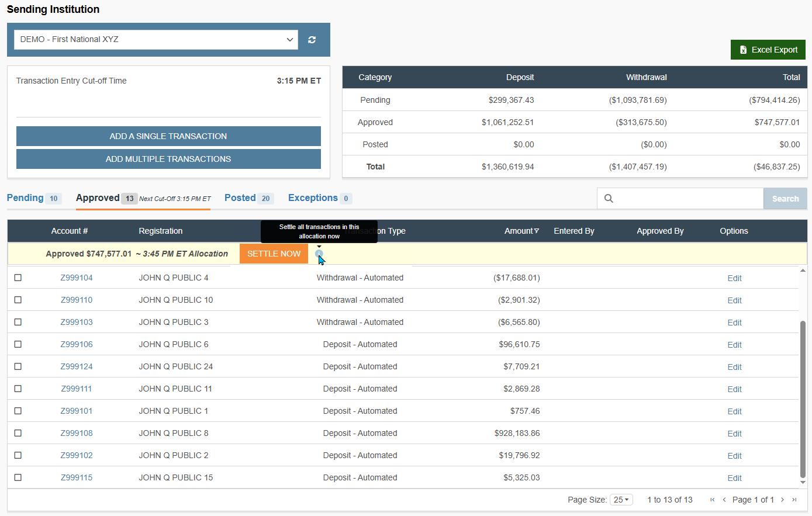Open the Page Size dropdown
The image size is (812, 516).
tap(621, 500)
